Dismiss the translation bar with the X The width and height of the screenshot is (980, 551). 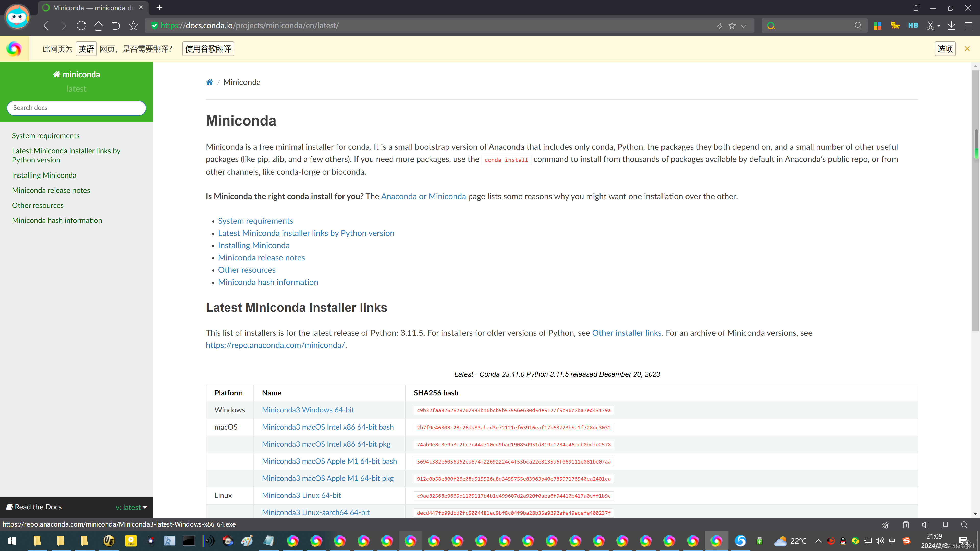967,49
